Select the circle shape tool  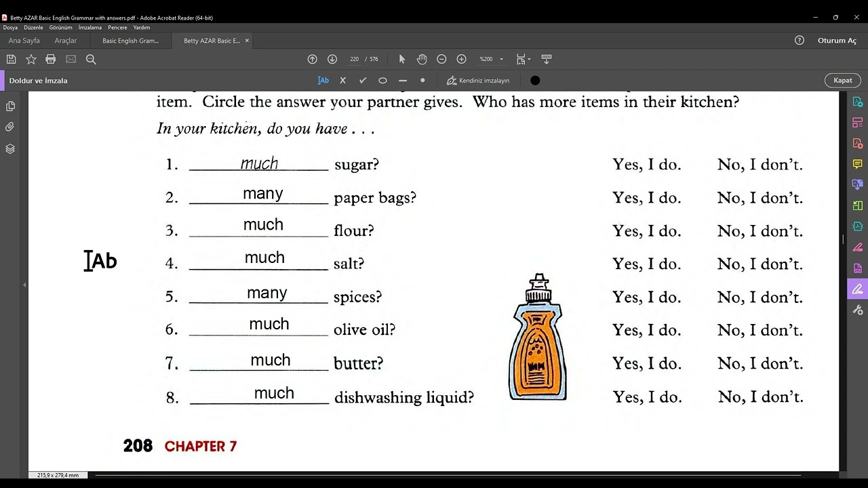click(x=382, y=80)
